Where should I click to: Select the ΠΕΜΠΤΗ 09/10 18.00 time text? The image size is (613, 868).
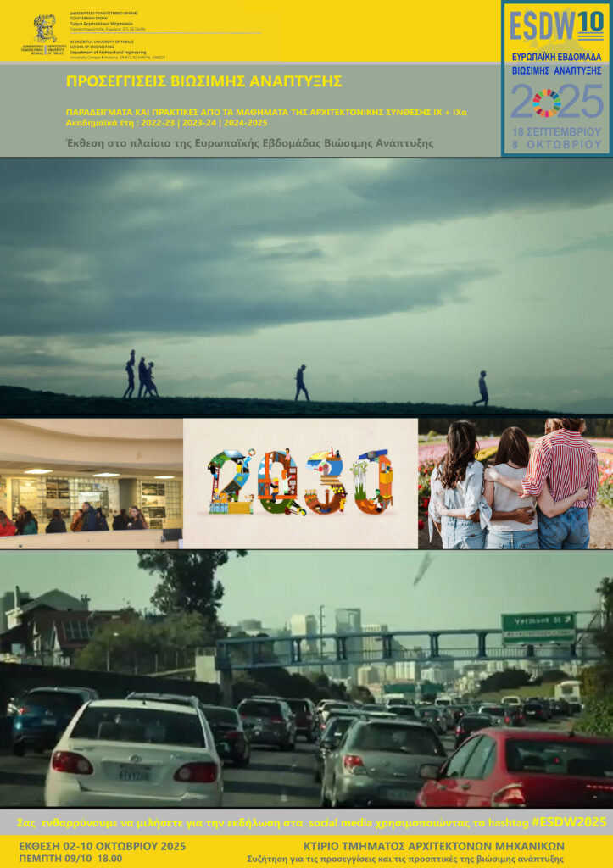(70, 858)
